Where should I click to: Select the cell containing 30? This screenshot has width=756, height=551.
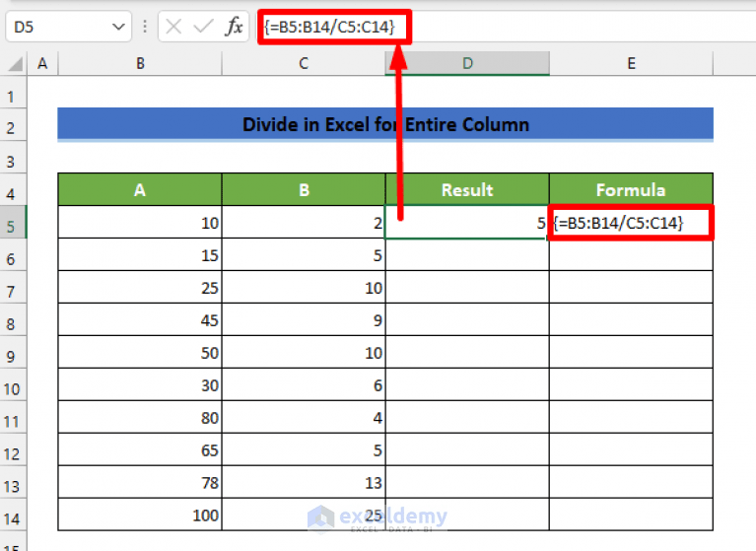pos(140,384)
